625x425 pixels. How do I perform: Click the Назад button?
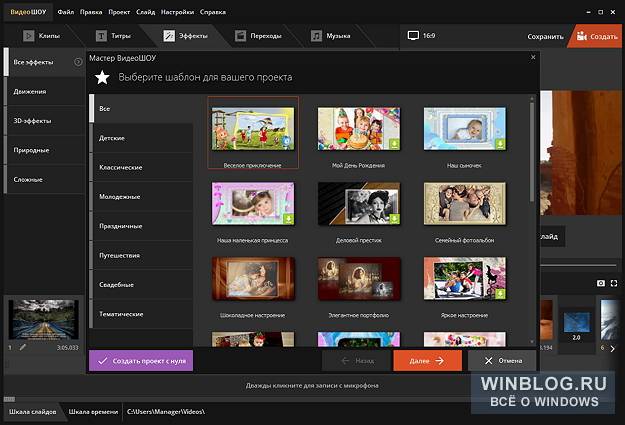coord(356,360)
